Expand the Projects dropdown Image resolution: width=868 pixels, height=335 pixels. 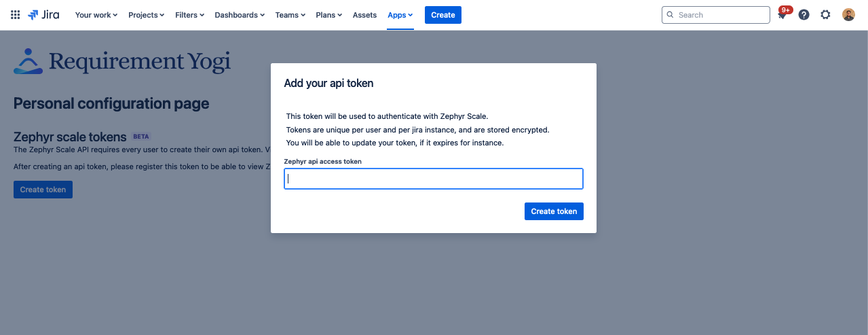(x=146, y=15)
